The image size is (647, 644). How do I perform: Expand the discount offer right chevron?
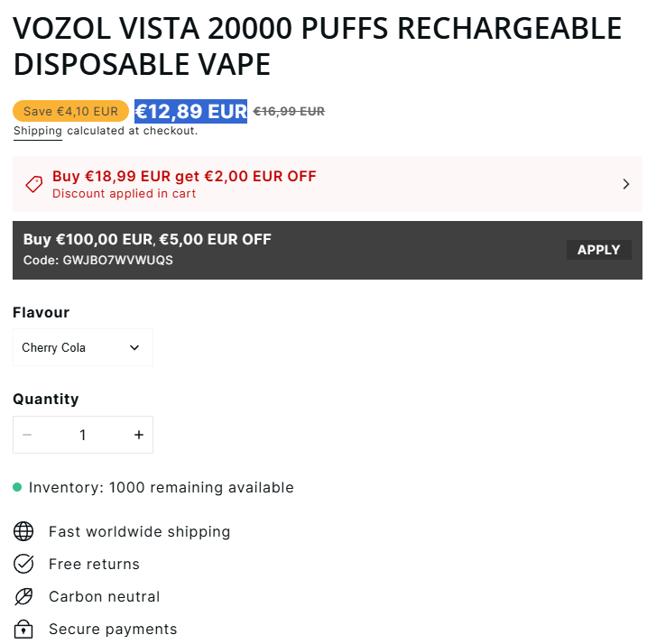point(626,184)
